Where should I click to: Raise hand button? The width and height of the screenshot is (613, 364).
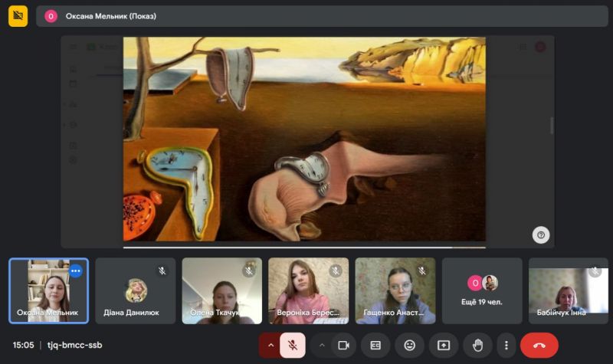[477, 346]
